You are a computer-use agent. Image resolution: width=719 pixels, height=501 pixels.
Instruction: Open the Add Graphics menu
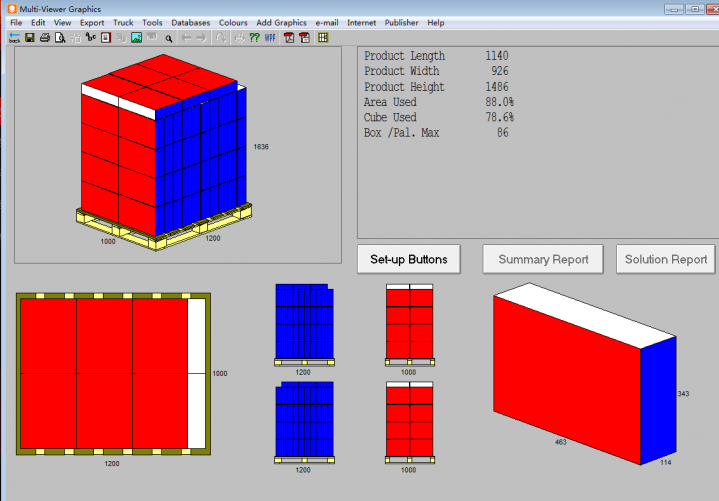click(281, 22)
